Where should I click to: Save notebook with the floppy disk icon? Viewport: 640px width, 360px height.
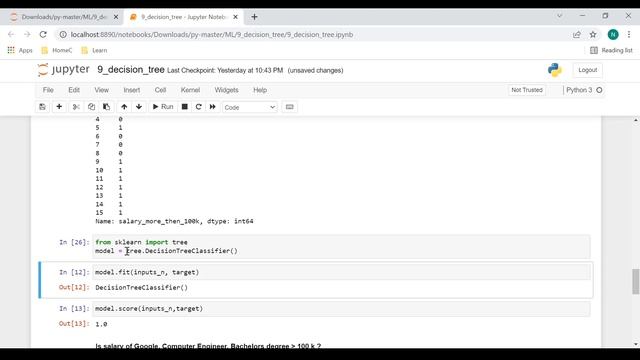[42, 107]
